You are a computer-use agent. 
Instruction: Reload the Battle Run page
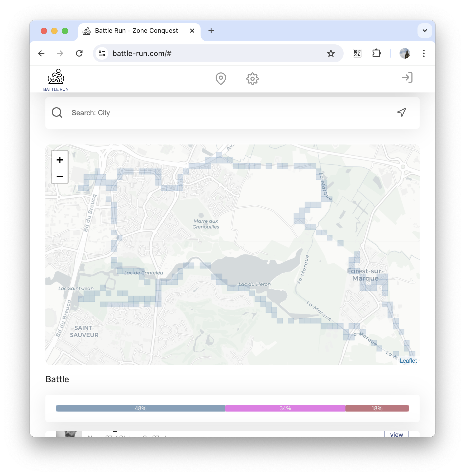pyautogui.click(x=79, y=53)
